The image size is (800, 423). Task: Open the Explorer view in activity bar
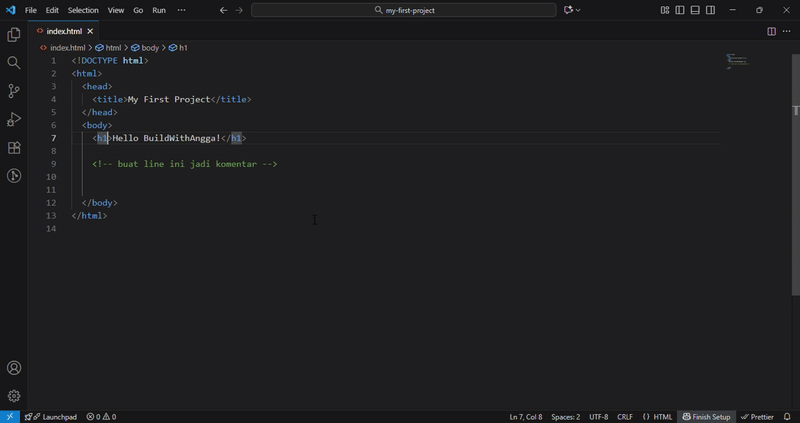[x=14, y=35]
